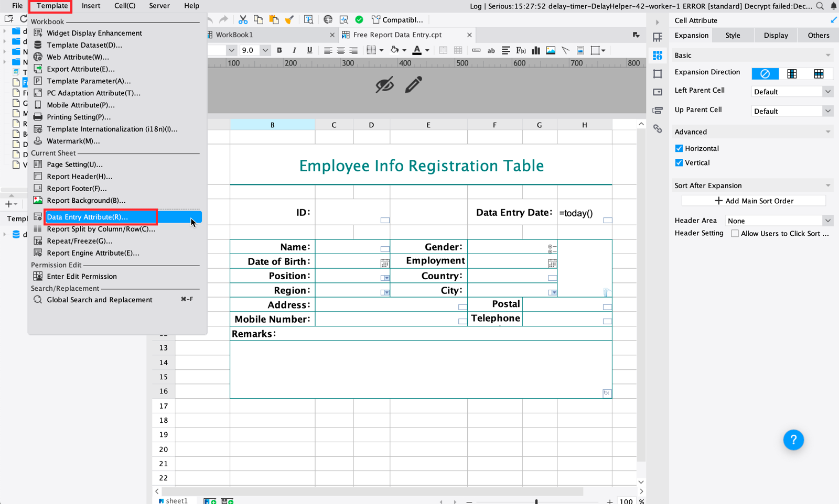The height and width of the screenshot is (504, 839).
Task: Click the pencil edit icon in gray area
Action: (x=413, y=85)
